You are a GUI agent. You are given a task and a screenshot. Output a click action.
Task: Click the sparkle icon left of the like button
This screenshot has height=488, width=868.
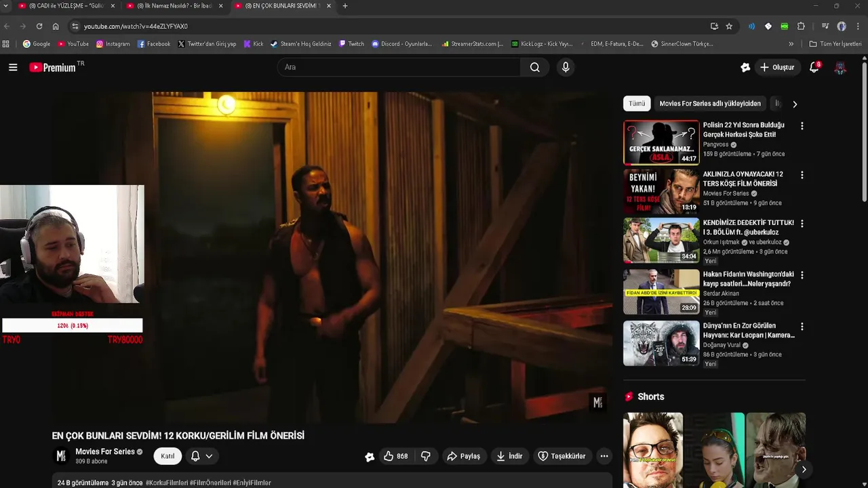click(370, 457)
